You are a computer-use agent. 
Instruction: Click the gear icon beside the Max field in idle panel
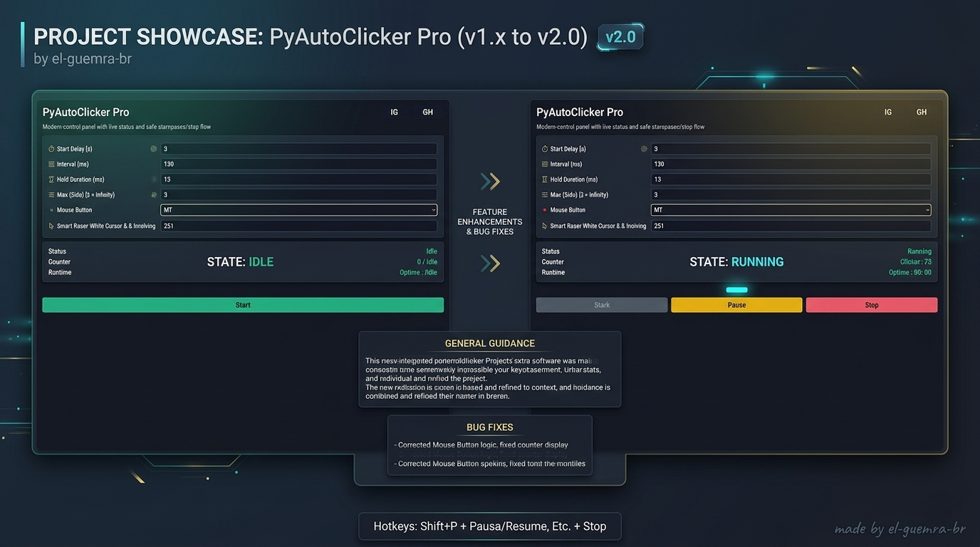point(154,194)
